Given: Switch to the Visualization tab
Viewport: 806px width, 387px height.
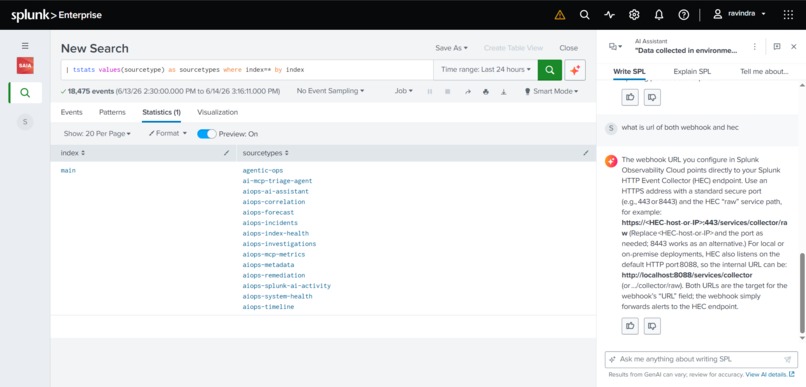Looking at the screenshot, I should click(x=217, y=112).
